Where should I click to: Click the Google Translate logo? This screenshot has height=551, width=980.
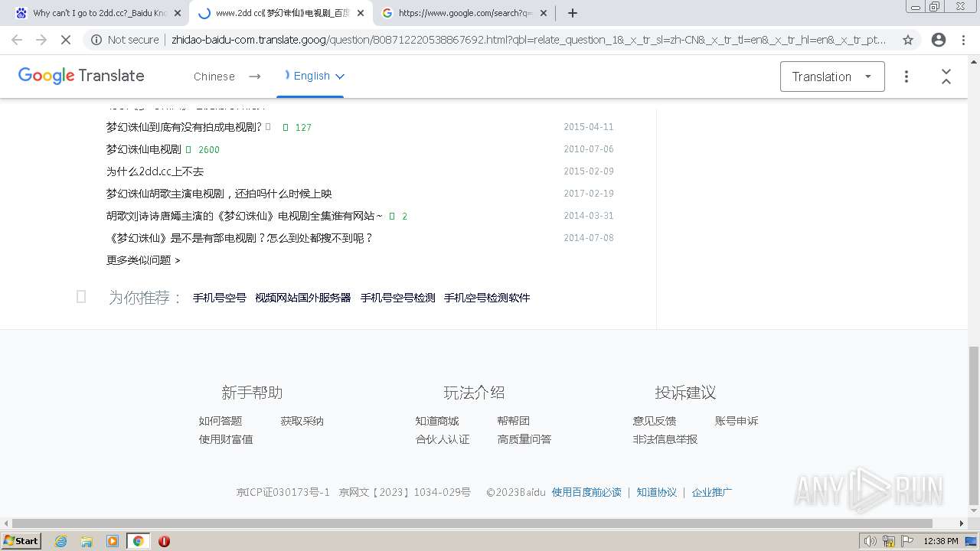click(81, 76)
